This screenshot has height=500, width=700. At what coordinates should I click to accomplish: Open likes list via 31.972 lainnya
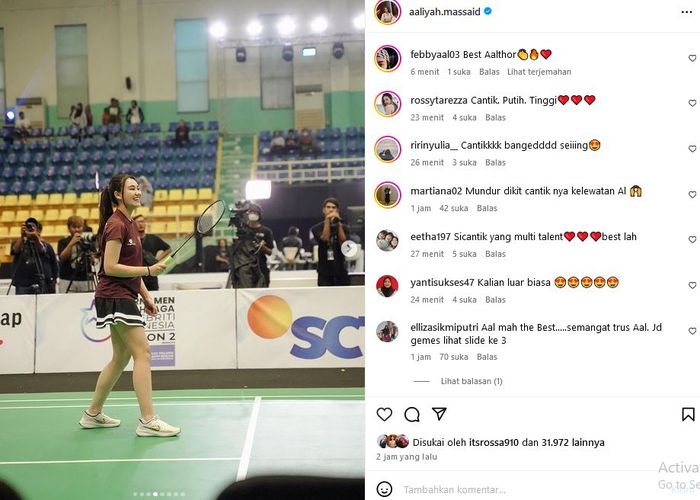[573, 442]
